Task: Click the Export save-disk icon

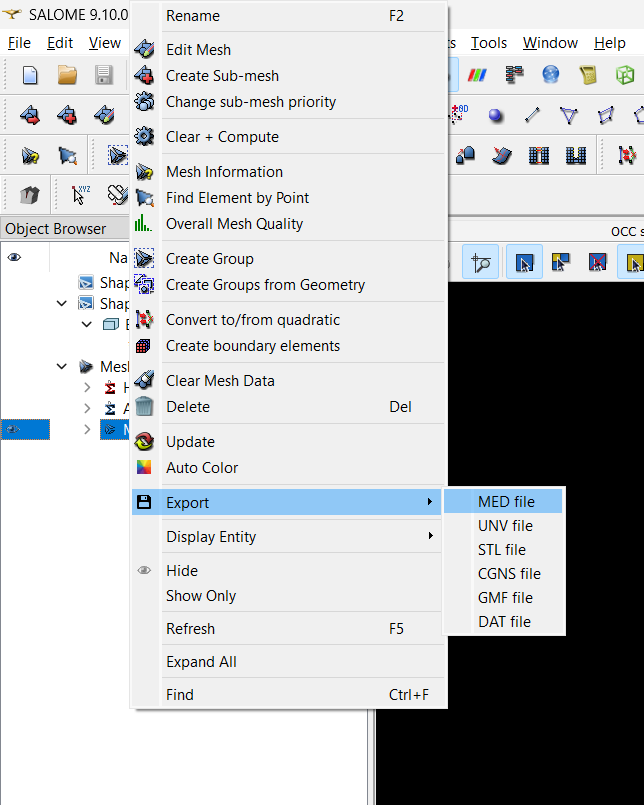Action: pyautogui.click(x=144, y=502)
